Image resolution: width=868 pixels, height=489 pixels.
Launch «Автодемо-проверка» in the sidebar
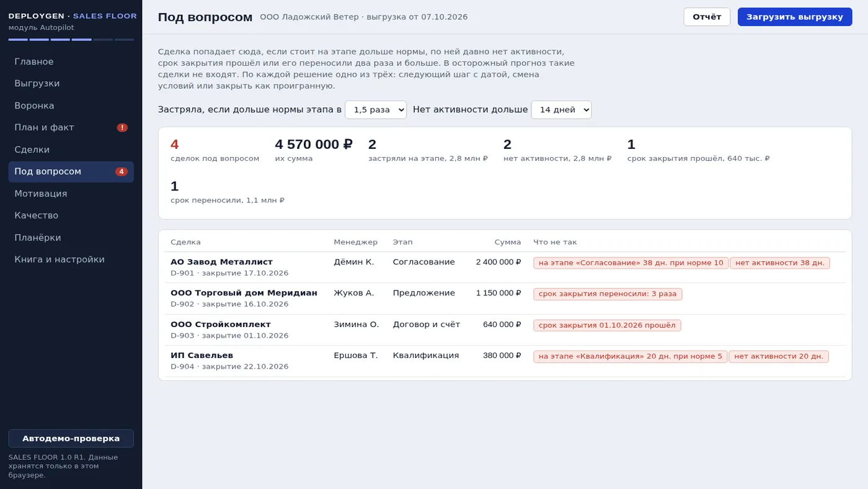click(71, 438)
